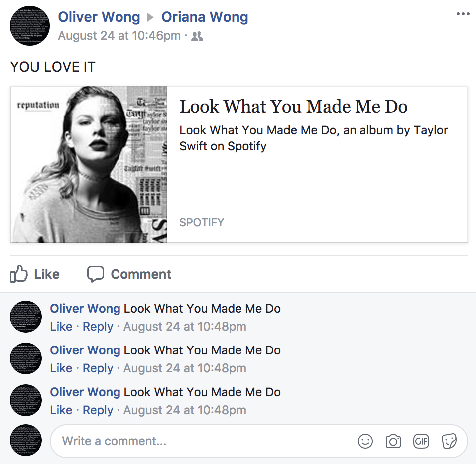Click the thumbs-up Like icon under the post
This screenshot has width=476, height=464.
[19, 274]
